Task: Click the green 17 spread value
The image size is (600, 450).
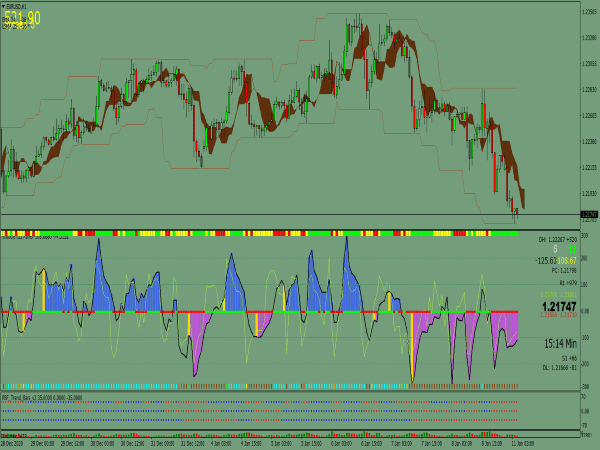Action: click(x=572, y=250)
